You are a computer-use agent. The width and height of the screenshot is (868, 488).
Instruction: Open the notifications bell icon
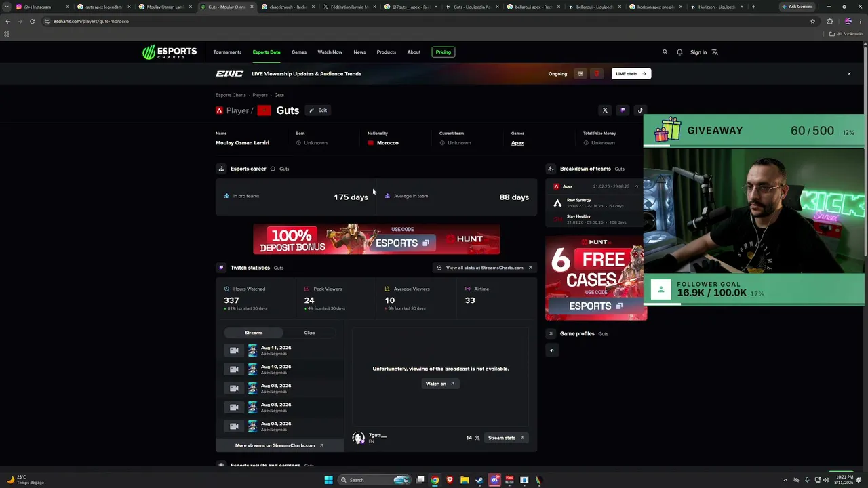click(679, 52)
